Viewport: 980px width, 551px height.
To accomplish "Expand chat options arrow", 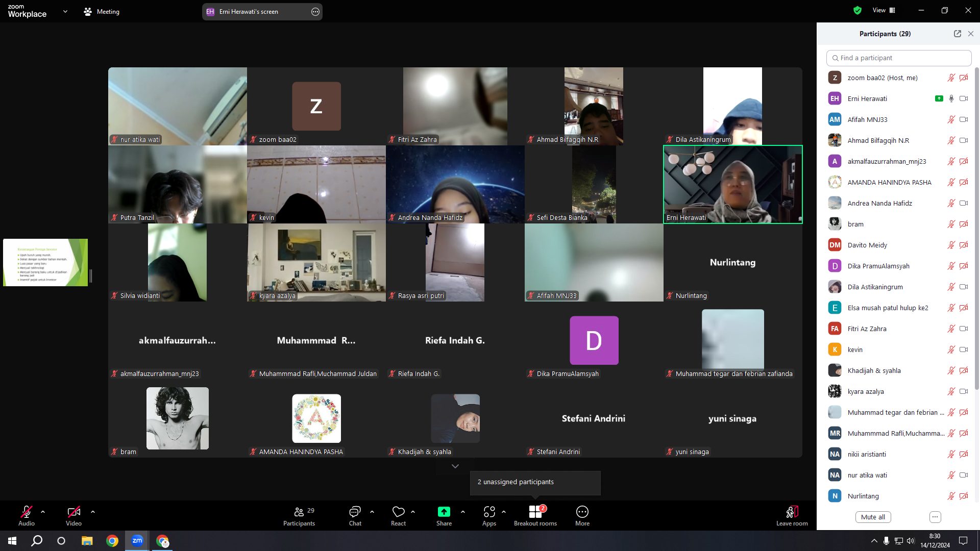I will pos(372,512).
